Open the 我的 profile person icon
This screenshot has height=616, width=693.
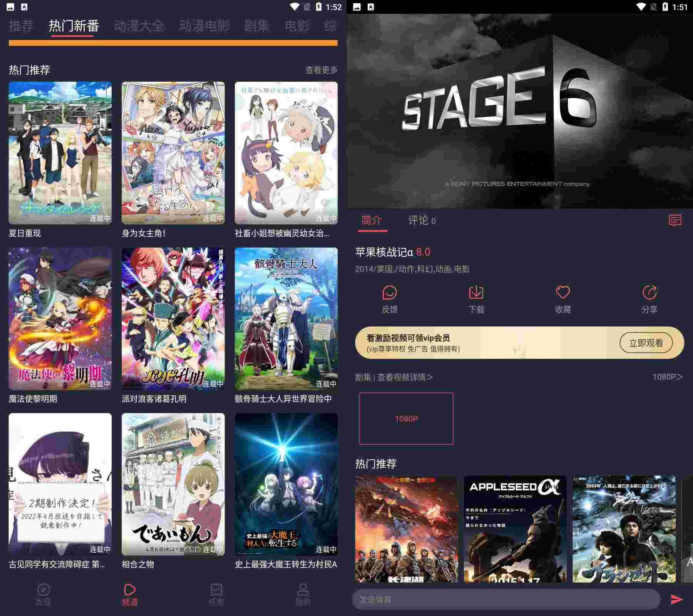pyautogui.click(x=303, y=590)
